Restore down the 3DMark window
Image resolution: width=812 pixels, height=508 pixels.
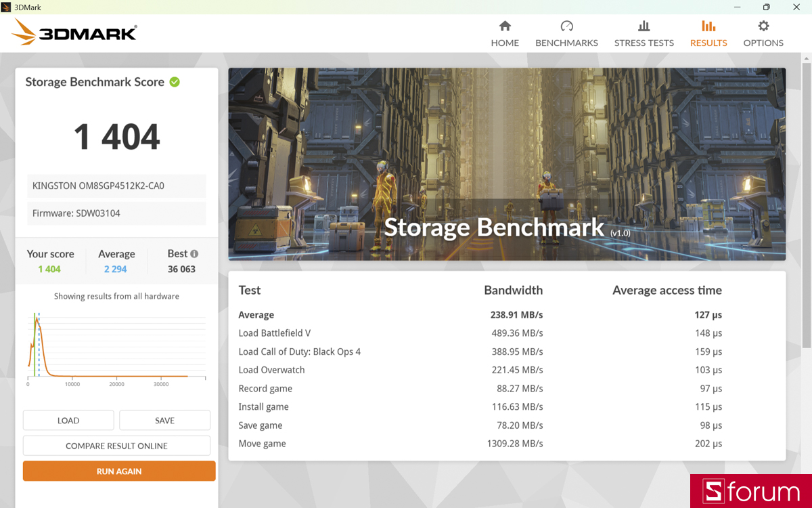click(x=766, y=7)
